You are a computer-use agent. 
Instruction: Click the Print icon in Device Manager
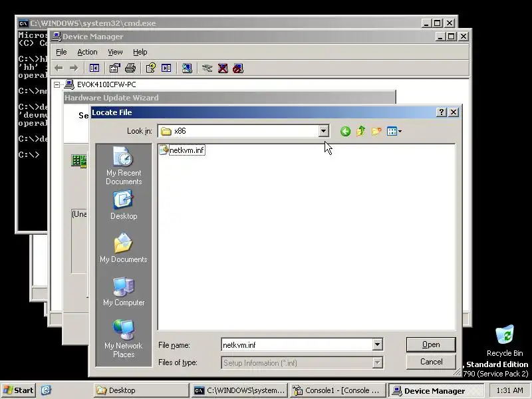coord(130,68)
